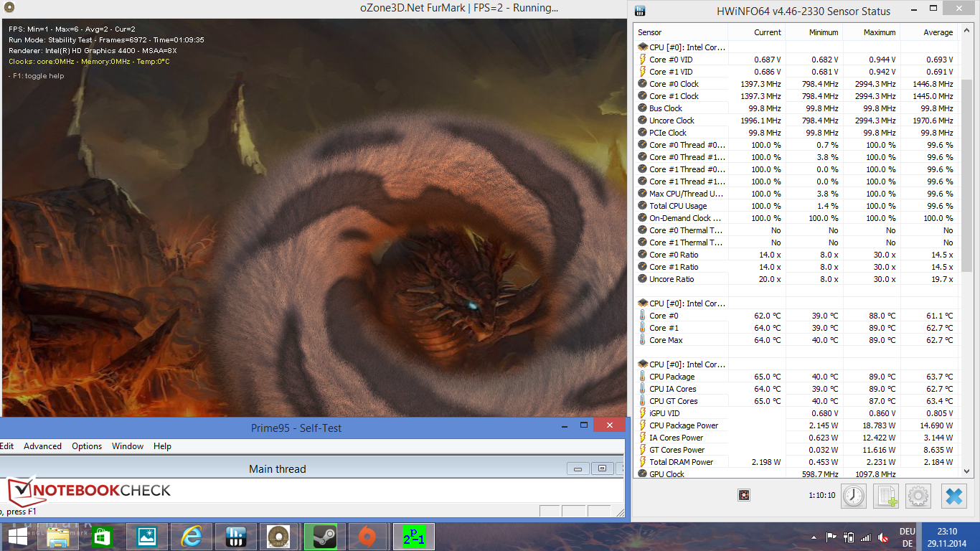980x551 pixels.
Task: Click the fan control icon in HWiNFO
Action: [743, 495]
